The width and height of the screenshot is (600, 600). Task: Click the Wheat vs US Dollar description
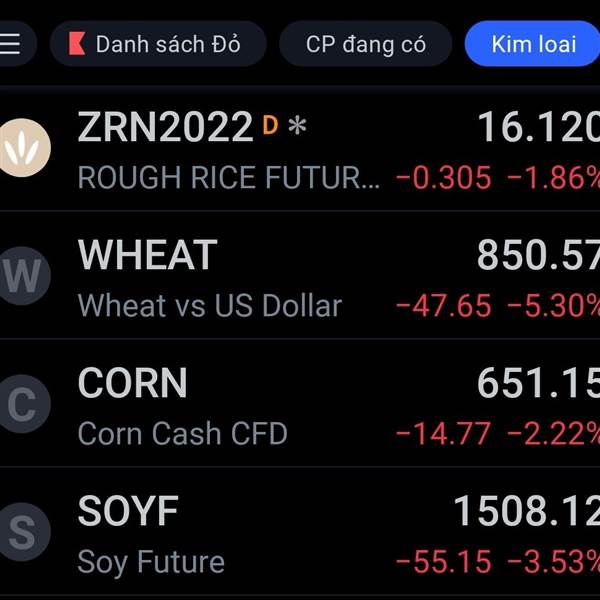tap(210, 306)
